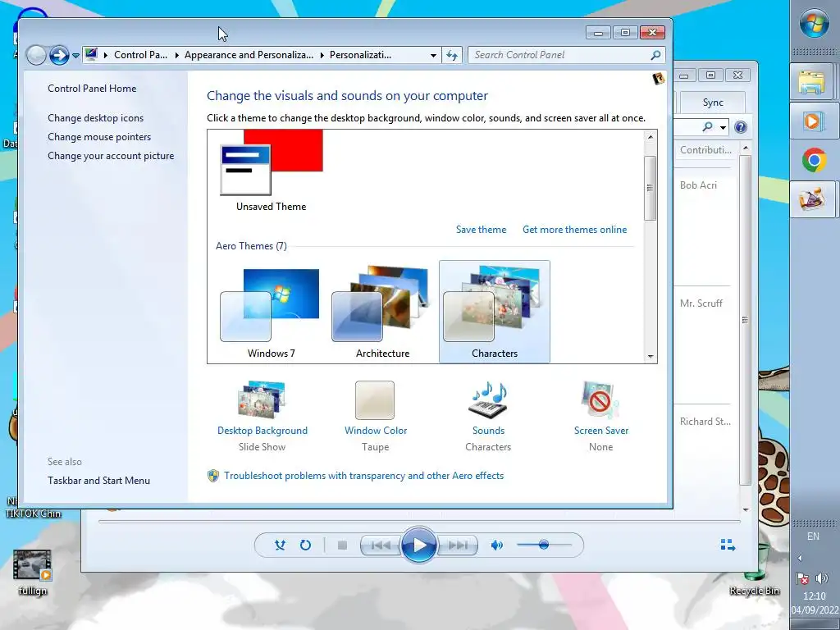Screen dimensions: 840x630
Task: Open the Sounds settings icon
Action: coord(488,399)
